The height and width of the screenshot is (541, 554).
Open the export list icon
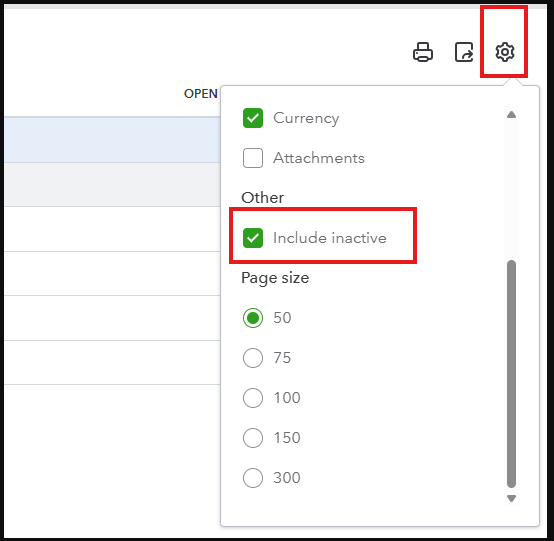(464, 52)
